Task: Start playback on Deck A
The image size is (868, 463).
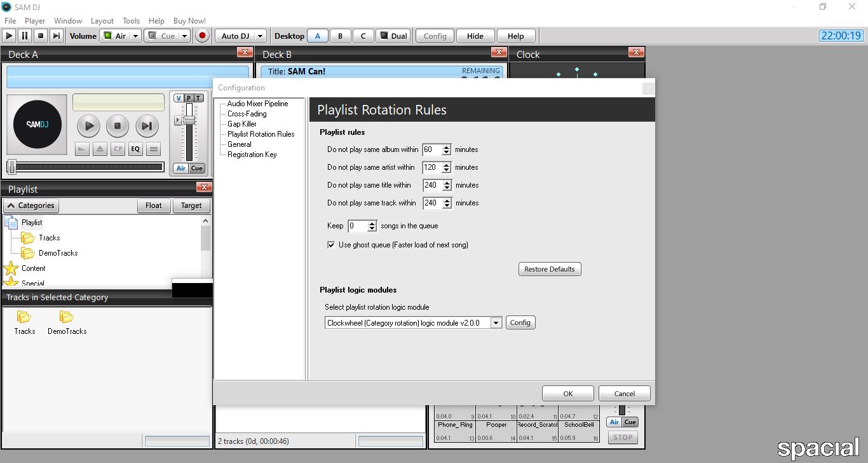Action: [89, 126]
